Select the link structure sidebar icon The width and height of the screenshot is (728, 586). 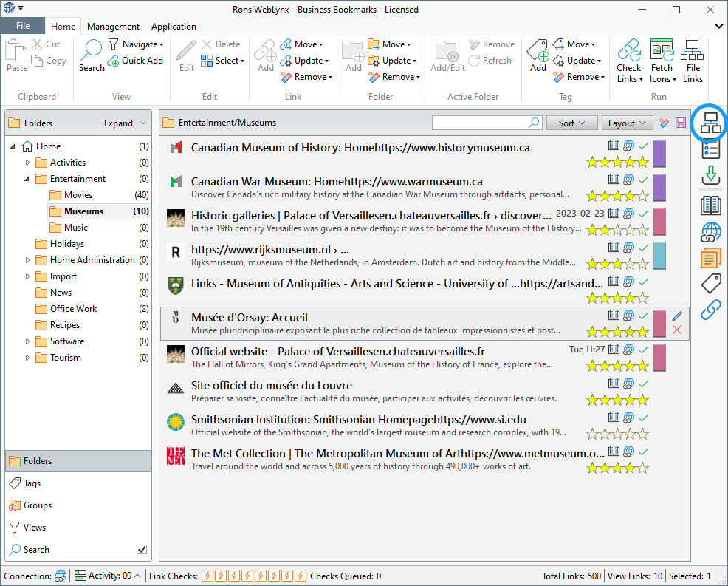(x=710, y=122)
